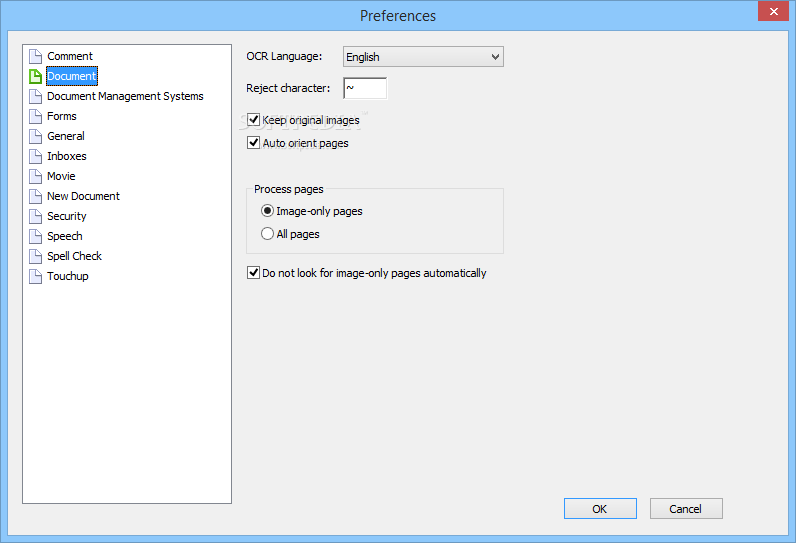Open the OCR Language dropdown

(x=423, y=57)
